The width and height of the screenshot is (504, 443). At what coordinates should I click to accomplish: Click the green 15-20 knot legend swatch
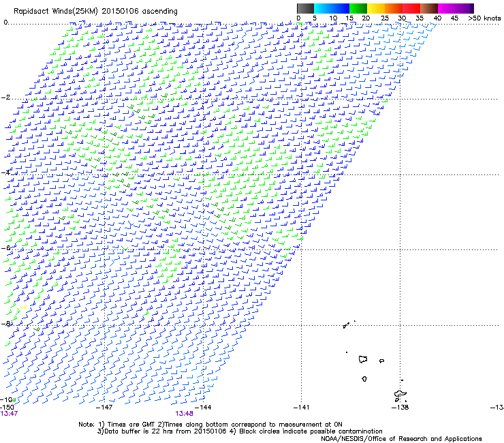click(358, 8)
